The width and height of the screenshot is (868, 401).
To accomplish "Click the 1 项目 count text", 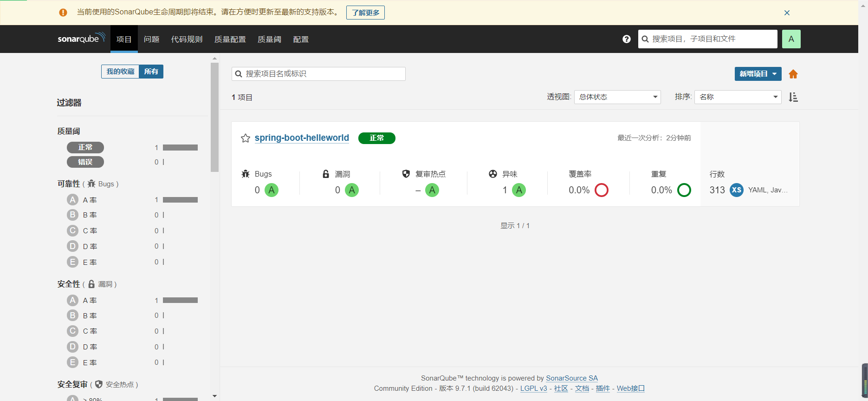I will 242,98.
